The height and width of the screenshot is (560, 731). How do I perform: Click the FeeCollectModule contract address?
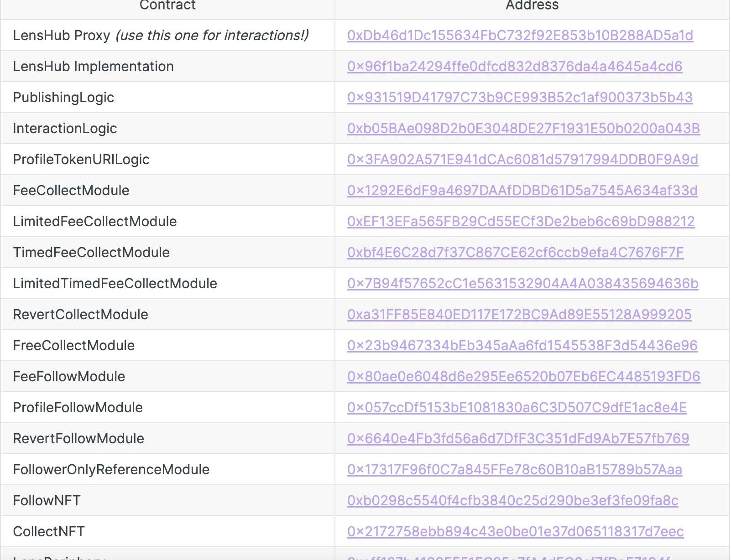point(522,191)
